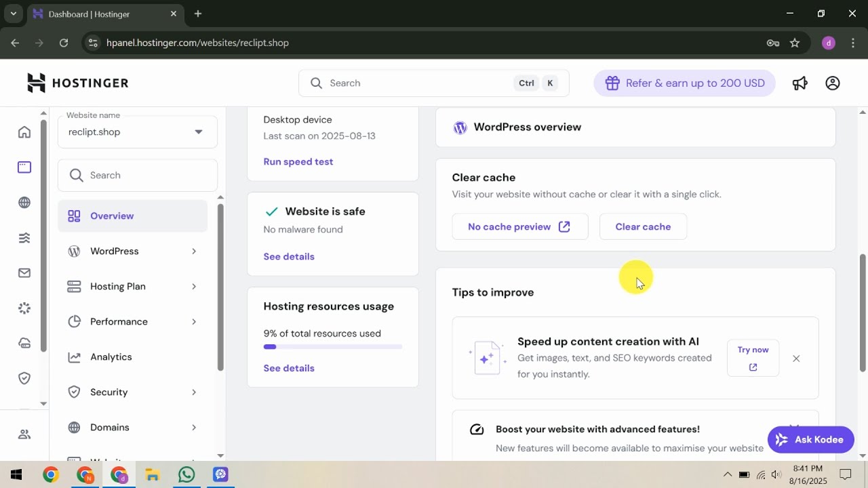Screen dimensions: 868x488
Task: Click the Refer & earn up to 200 USD banner
Action: [x=684, y=83]
